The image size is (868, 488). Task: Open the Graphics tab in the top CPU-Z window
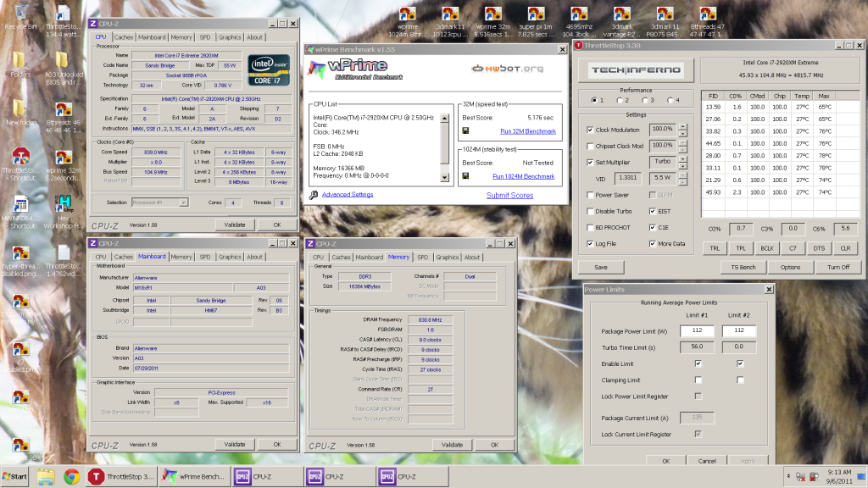230,37
